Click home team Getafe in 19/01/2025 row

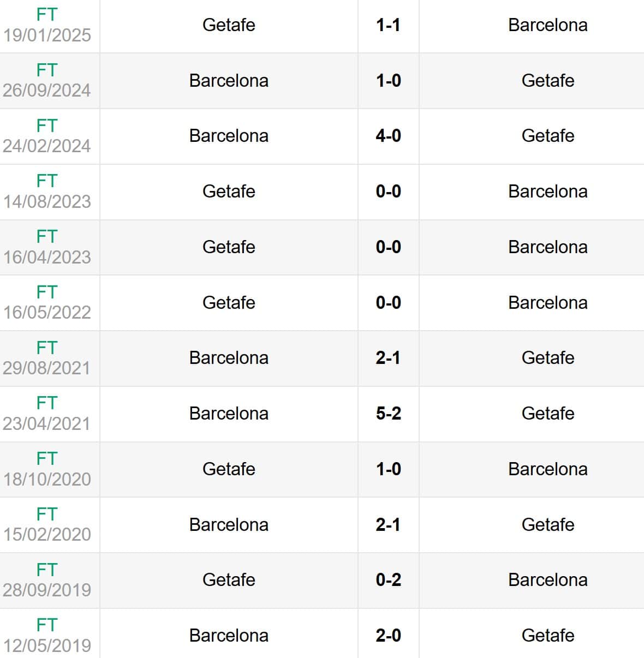pos(229,25)
